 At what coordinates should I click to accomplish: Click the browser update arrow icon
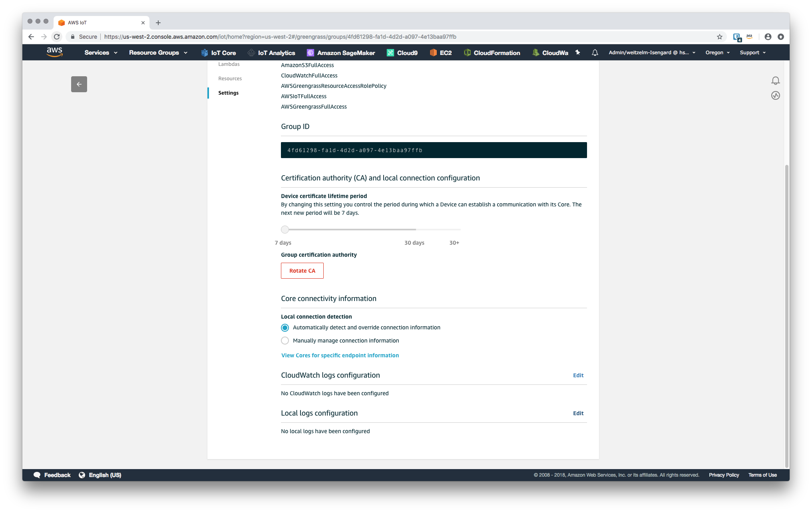(x=781, y=37)
